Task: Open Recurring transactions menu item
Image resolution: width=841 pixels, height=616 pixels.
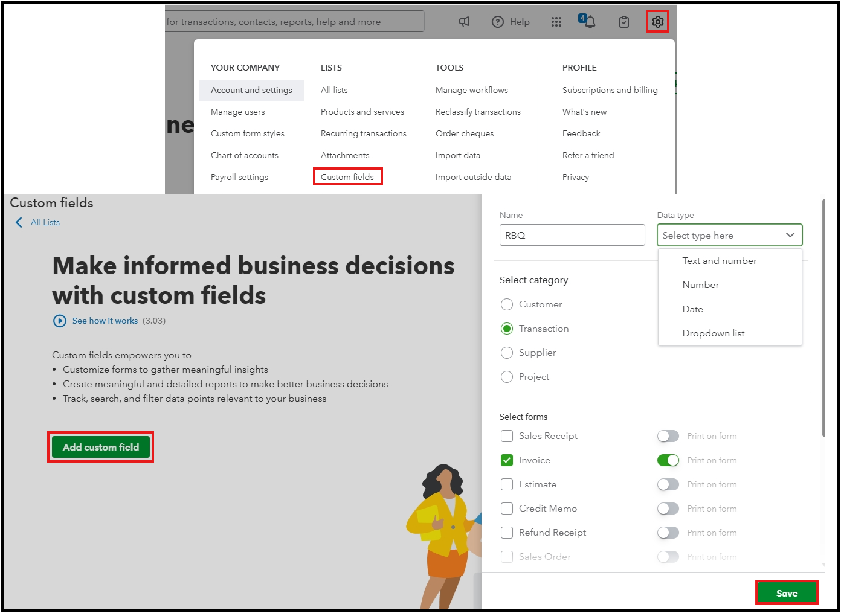Action: pyautogui.click(x=364, y=133)
